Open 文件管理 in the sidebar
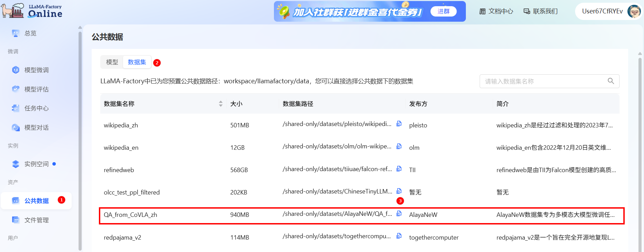The image size is (644, 252). click(x=36, y=220)
